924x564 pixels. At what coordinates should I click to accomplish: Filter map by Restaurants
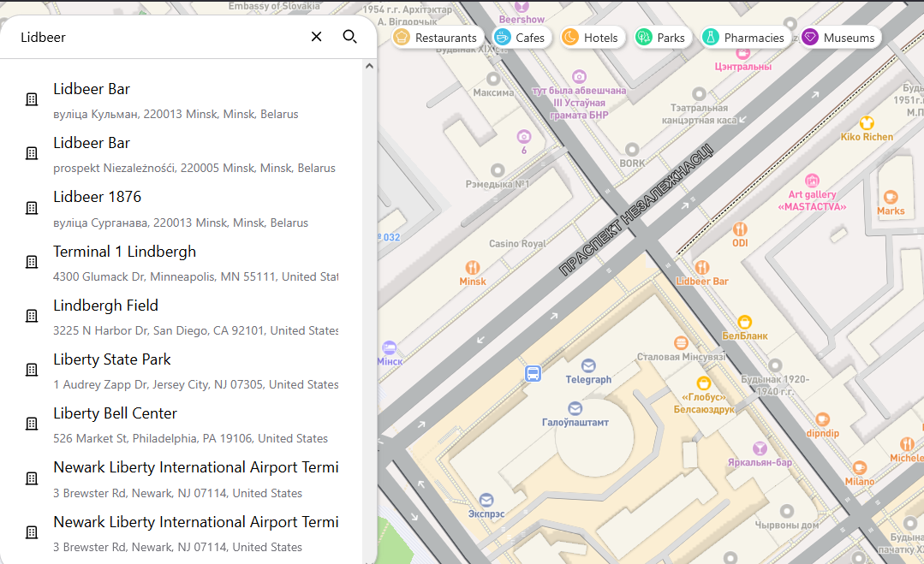[x=438, y=38]
